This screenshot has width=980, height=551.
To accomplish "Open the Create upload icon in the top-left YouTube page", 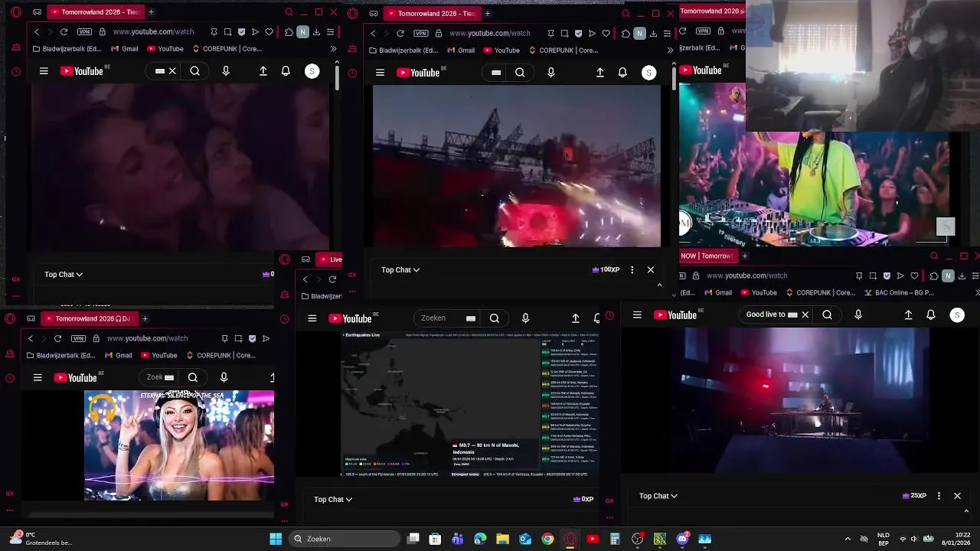I will 263,71.
